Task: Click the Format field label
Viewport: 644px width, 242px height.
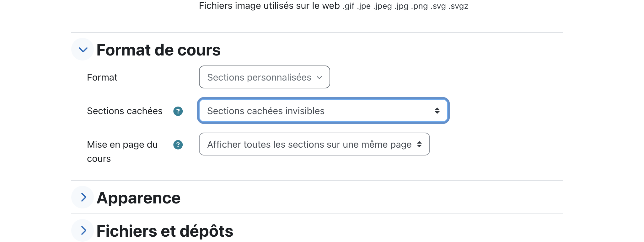Action: [x=102, y=77]
